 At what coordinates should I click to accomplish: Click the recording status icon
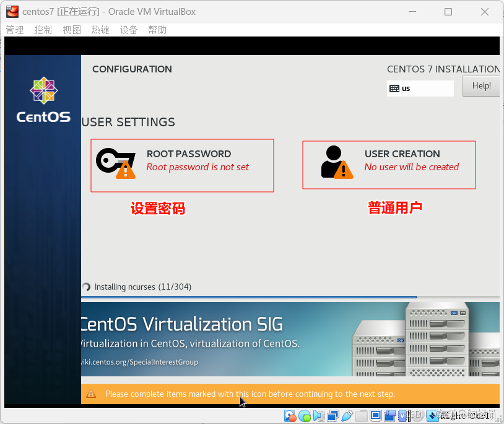click(x=390, y=416)
